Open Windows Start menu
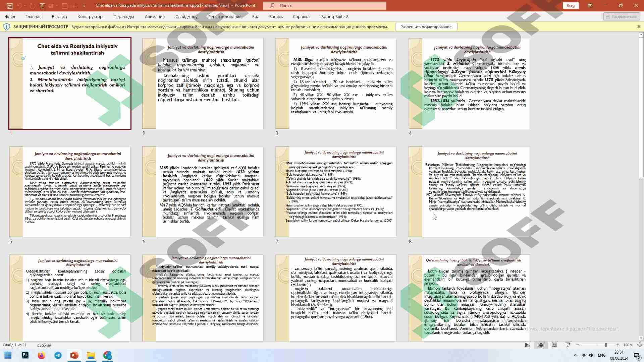The image size is (644, 362). 8,355
